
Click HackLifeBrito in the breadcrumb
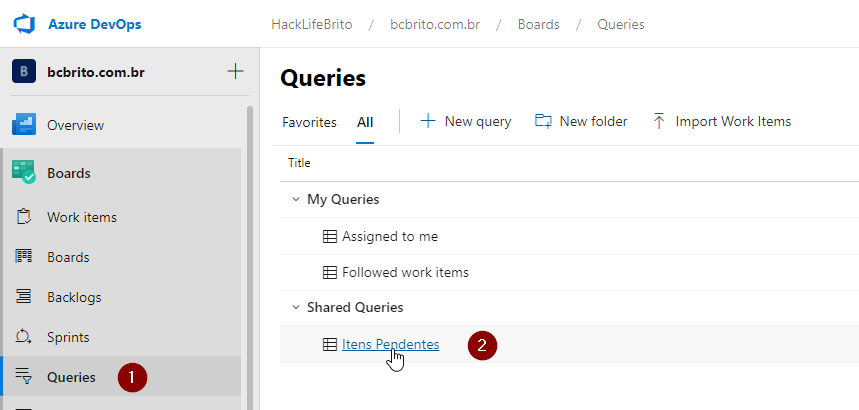[x=312, y=25]
